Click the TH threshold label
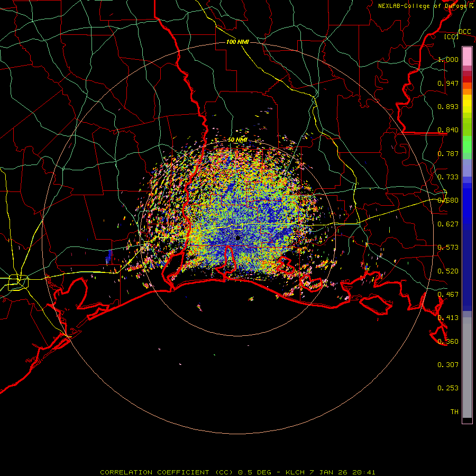 pos(454,412)
